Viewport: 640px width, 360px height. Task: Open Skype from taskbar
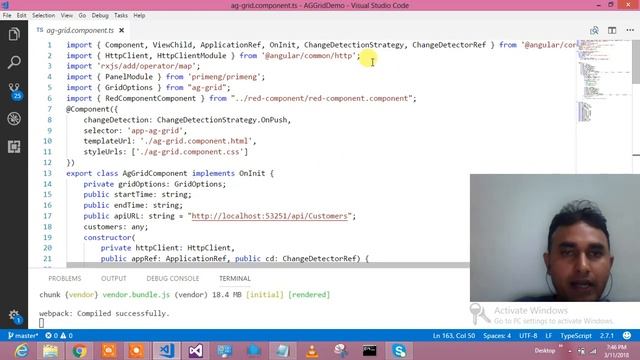[399, 351]
